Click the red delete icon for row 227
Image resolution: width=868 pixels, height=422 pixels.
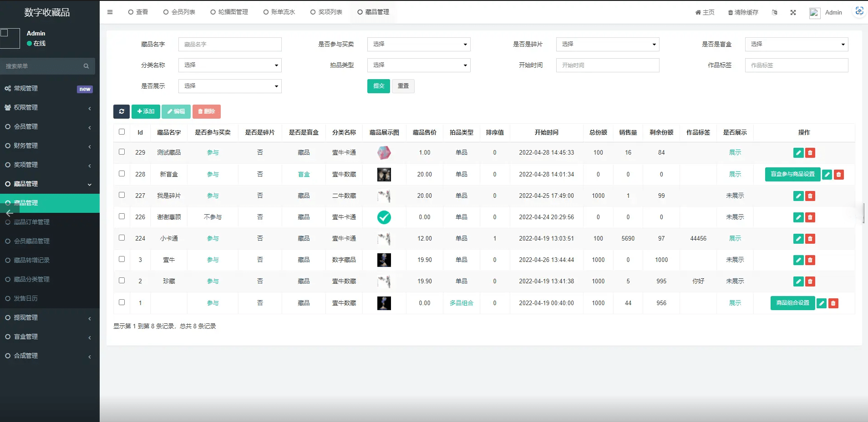click(x=810, y=196)
